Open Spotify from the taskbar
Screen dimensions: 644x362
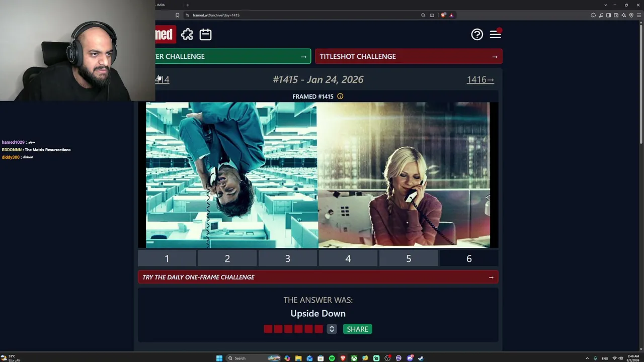click(x=332, y=358)
